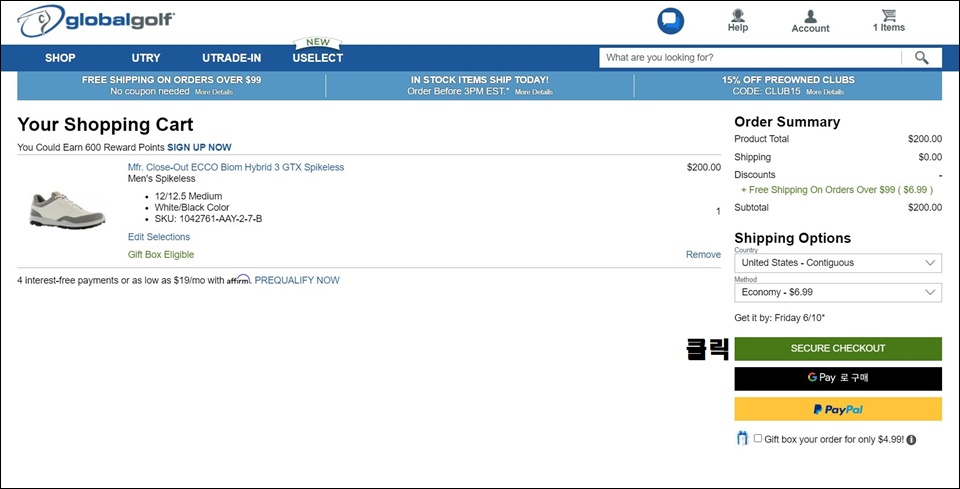Click the search magnifier icon
The height and width of the screenshot is (489, 960).
tap(921, 58)
